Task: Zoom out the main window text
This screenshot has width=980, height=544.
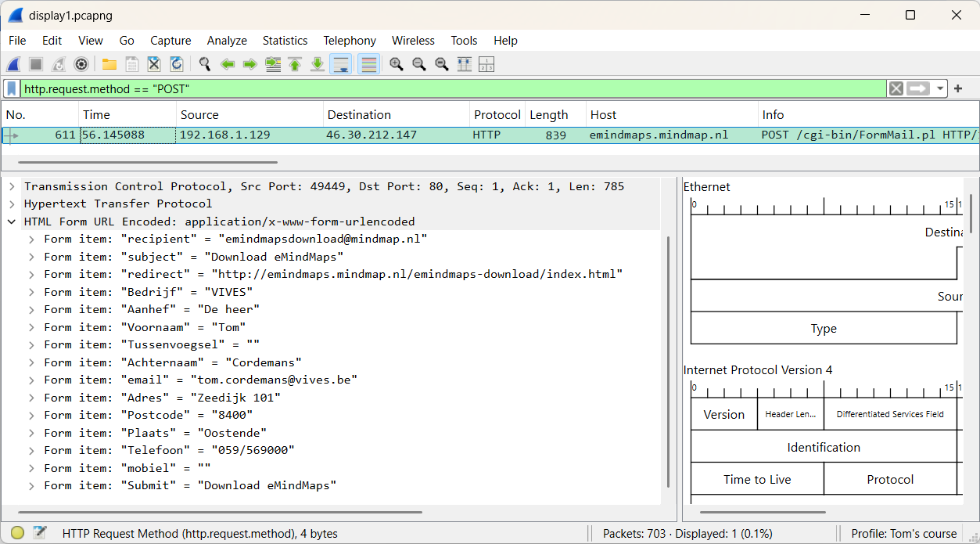Action: click(x=419, y=64)
